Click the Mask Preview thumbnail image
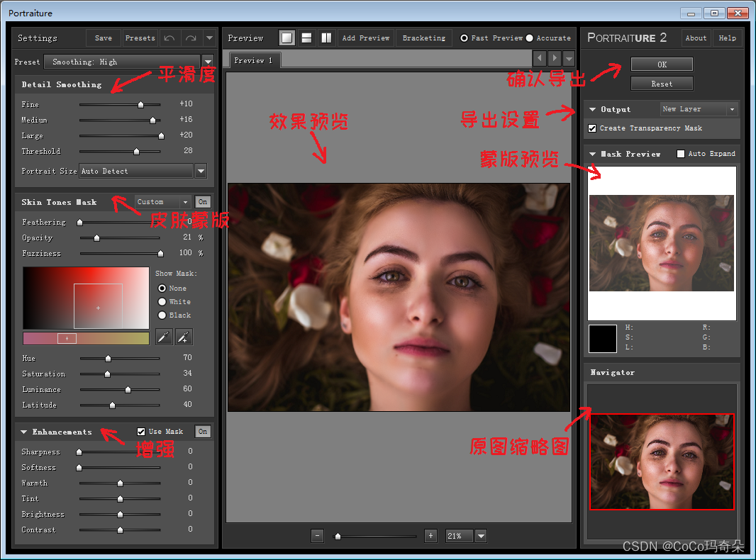The width and height of the screenshot is (756, 560). point(662,243)
